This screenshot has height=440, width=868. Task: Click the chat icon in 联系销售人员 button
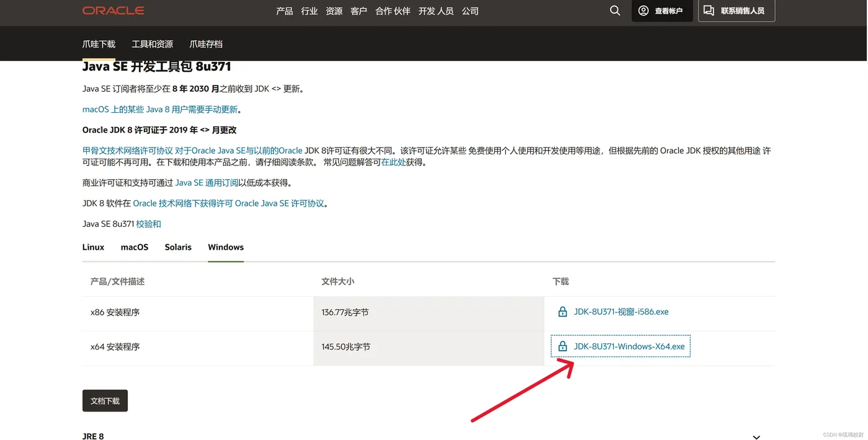[709, 11]
